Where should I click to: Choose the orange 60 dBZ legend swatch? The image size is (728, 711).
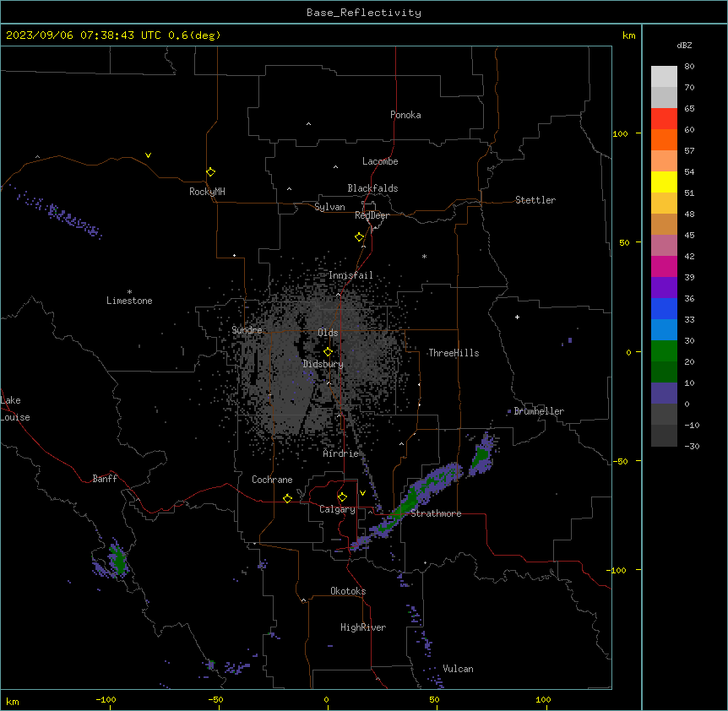tap(664, 139)
